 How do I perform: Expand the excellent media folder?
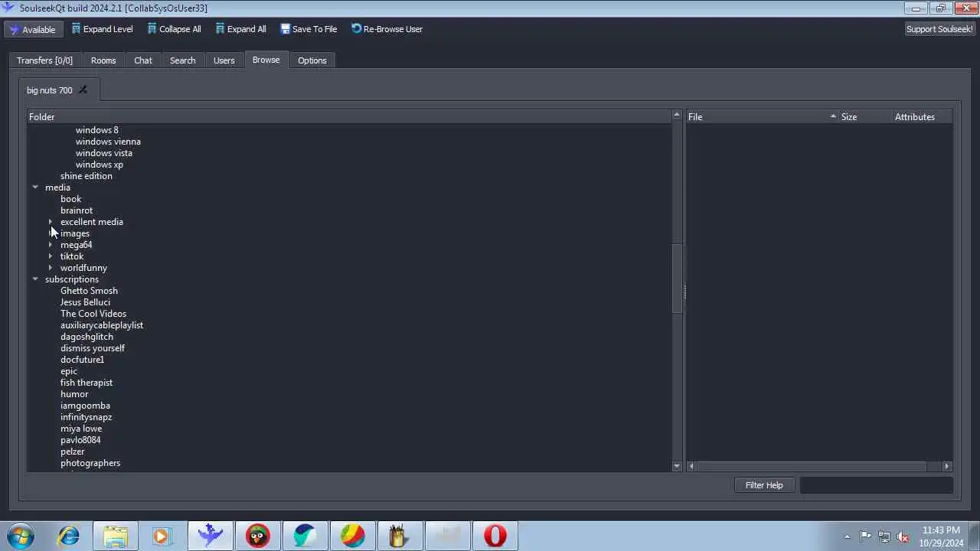tap(51, 222)
